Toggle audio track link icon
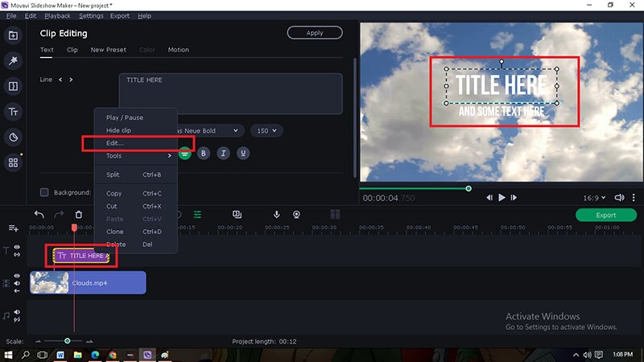The height and width of the screenshot is (362, 644). coord(17,319)
